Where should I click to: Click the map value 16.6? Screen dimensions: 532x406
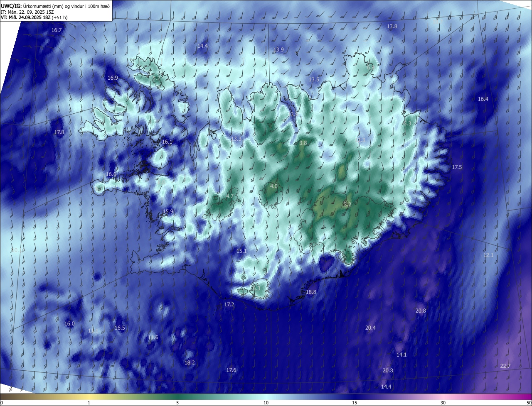click(111, 174)
